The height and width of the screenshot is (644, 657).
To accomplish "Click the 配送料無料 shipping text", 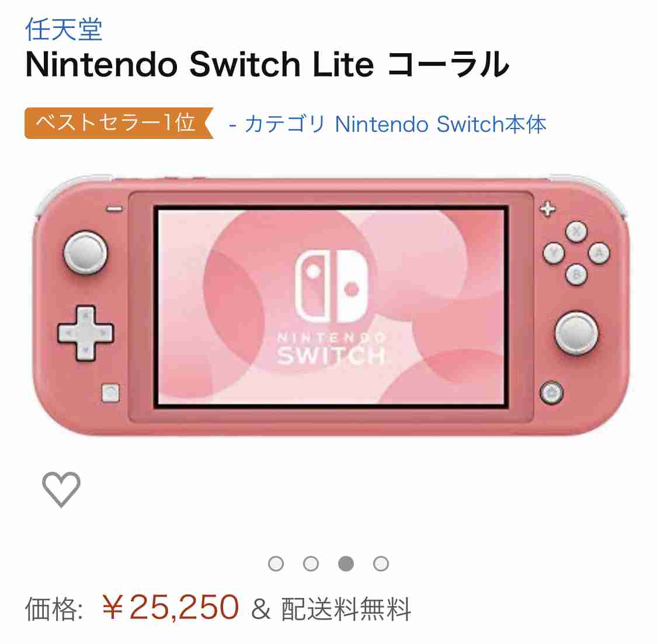I will [x=346, y=608].
